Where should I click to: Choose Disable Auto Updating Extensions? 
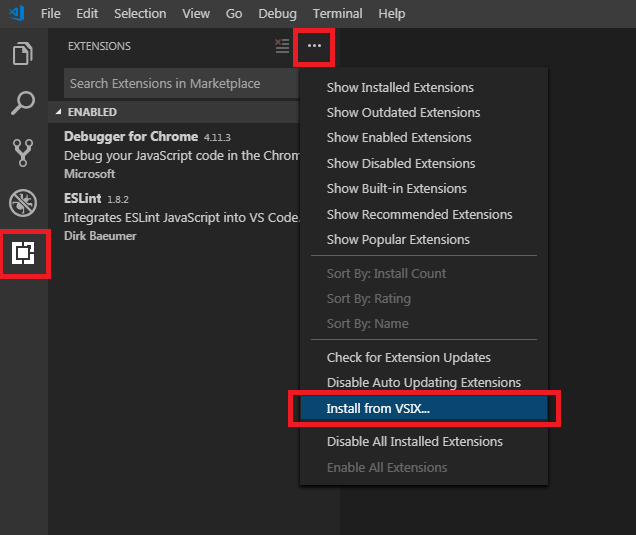click(423, 382)
